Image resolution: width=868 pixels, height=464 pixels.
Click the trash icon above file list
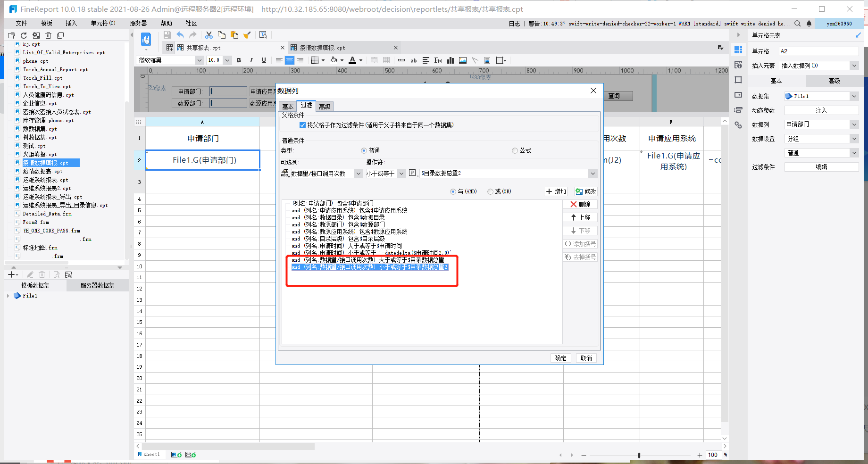(48, 35)
